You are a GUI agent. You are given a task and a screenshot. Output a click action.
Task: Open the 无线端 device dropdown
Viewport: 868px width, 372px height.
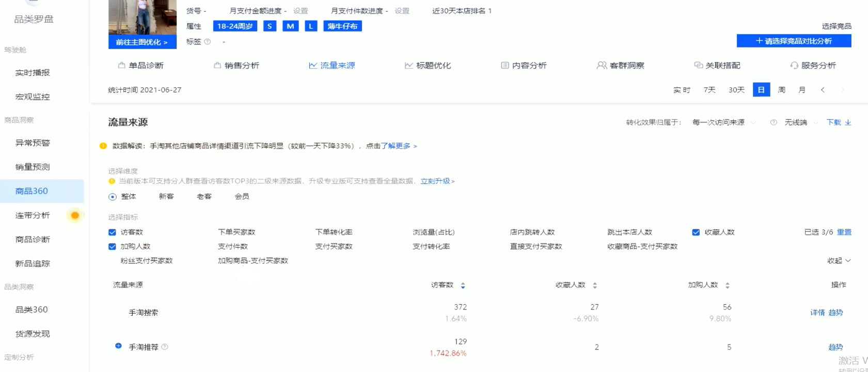tap(801, 122)
